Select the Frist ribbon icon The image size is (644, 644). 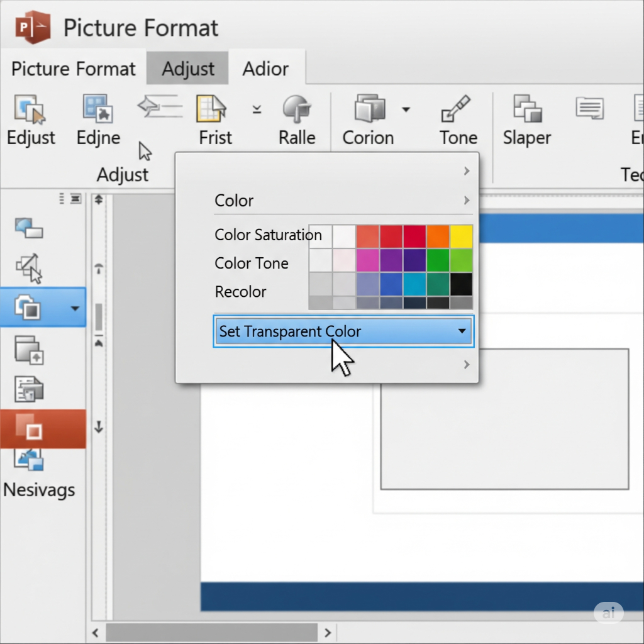pos(211,110)
